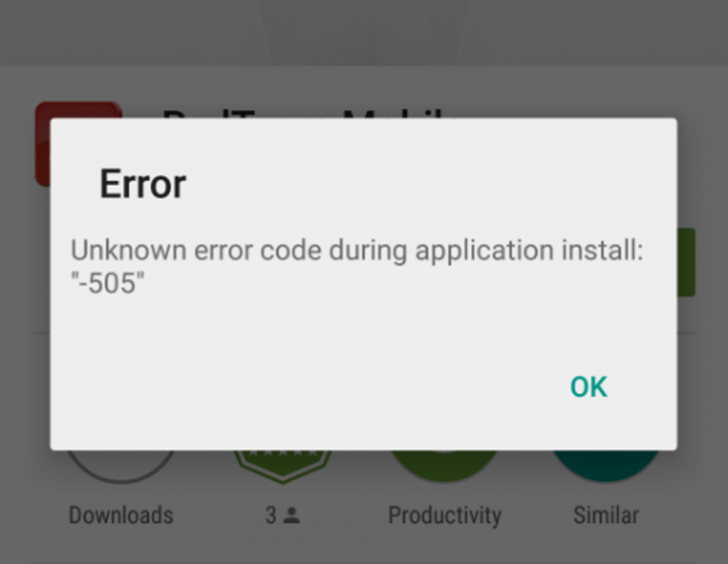This screenshot has height=564, width=728.
Task: Click the red app icon behind dialog
Action: pos(43,144)
